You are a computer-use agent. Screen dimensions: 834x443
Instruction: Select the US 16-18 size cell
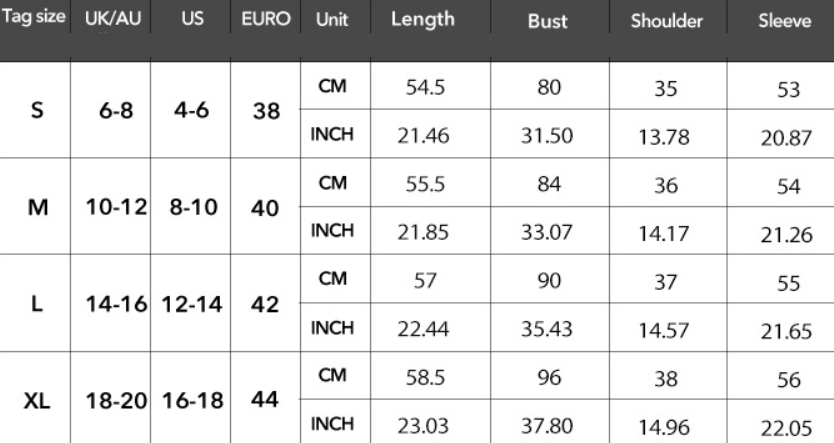click(x=189, y=400)
